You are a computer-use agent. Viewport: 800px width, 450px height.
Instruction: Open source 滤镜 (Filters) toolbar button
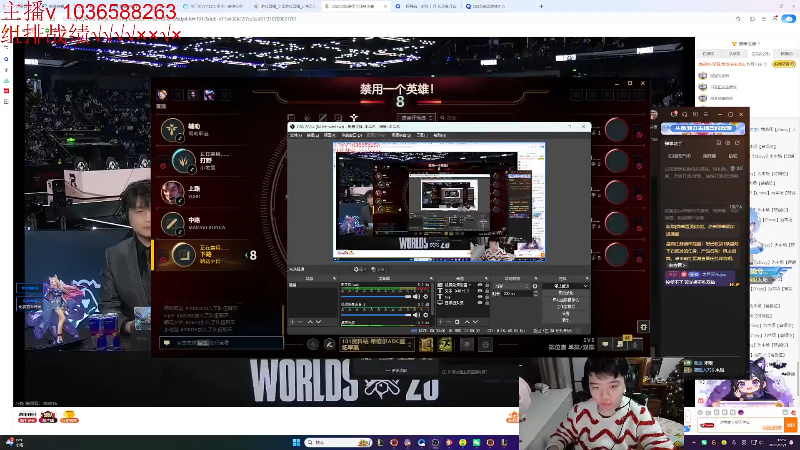[x=378, y=269]
